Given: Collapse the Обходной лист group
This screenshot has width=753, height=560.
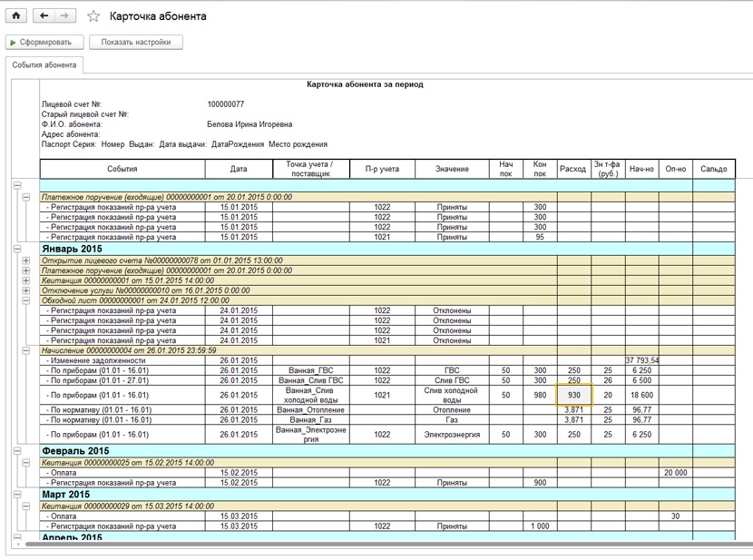Looking at the screenshot, I should click(26, 300).
